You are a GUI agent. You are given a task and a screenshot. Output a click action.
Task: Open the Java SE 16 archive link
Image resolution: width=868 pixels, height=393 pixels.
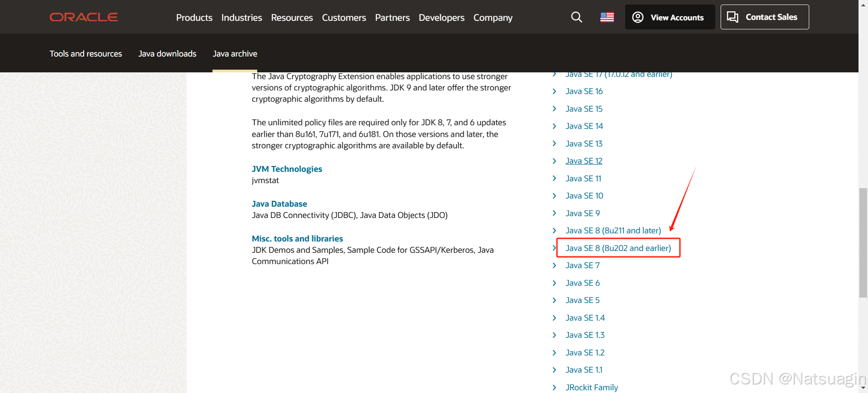(584, 91)
